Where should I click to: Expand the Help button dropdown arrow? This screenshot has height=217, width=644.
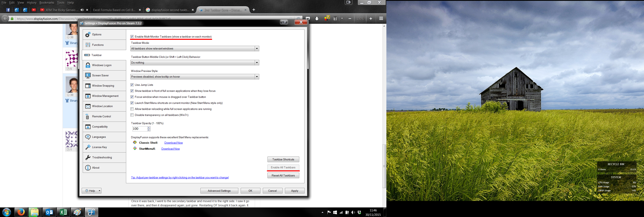99,191
